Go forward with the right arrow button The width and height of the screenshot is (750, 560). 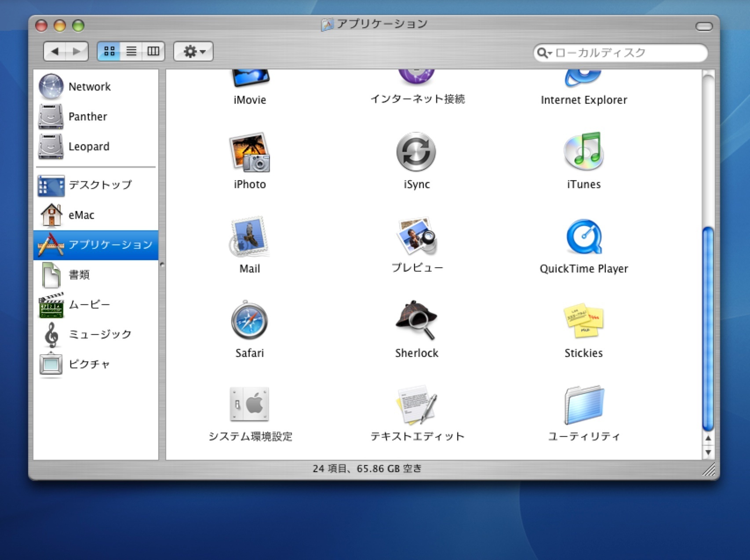pos(77,51)
